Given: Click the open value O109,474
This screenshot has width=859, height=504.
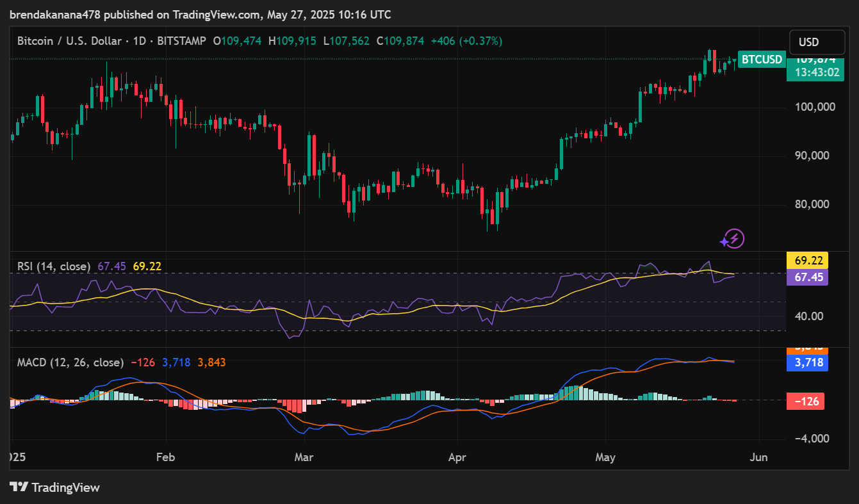Looking at the screenshot, I should click(238, 41).
